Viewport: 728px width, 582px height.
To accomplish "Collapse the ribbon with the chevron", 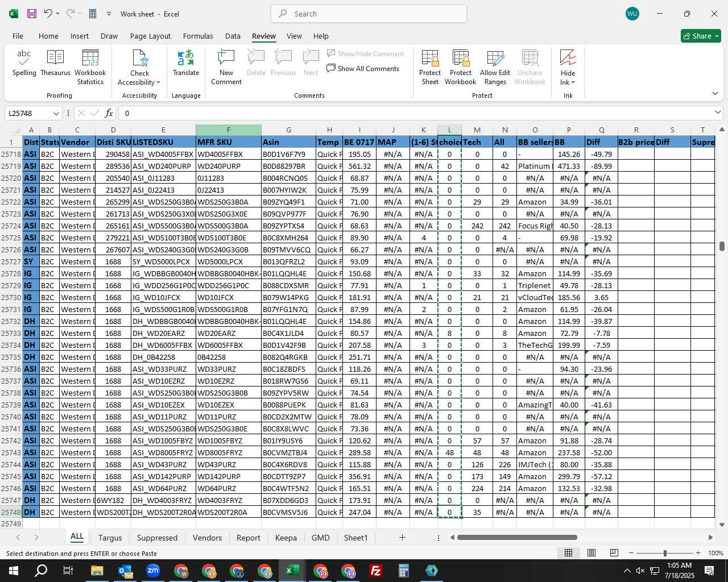I will [x=715, y=93].
